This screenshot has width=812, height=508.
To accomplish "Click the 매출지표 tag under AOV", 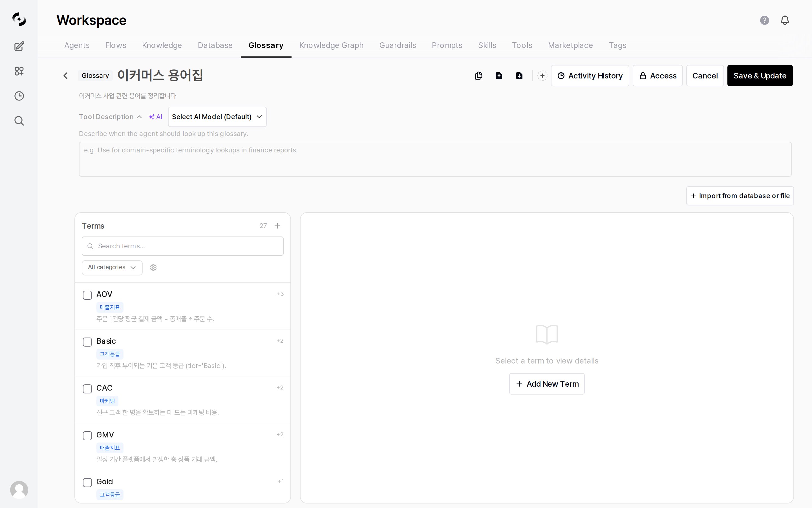I will 110,307.
